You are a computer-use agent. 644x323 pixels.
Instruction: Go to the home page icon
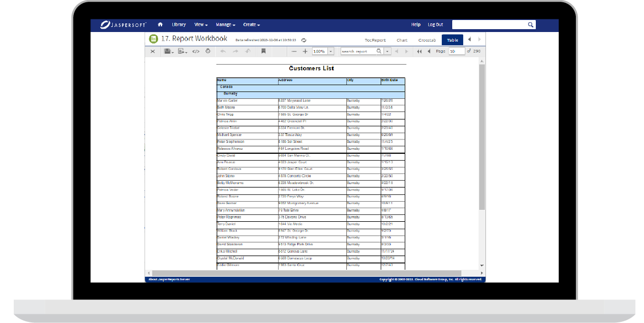tap(160, 25)
